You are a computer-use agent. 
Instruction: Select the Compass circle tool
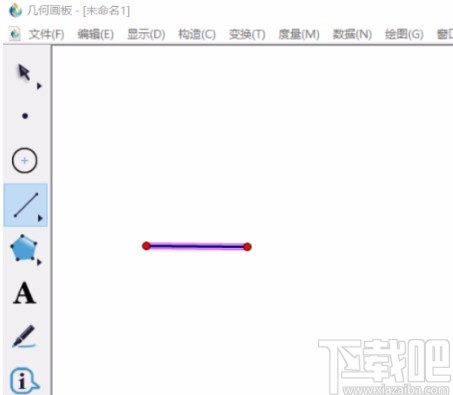24,160
